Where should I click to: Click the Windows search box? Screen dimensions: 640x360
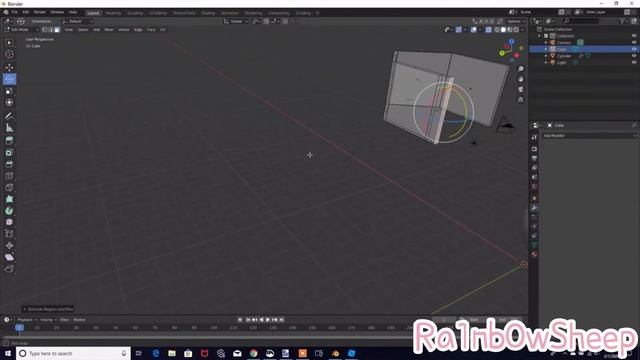tap(73, 353)
